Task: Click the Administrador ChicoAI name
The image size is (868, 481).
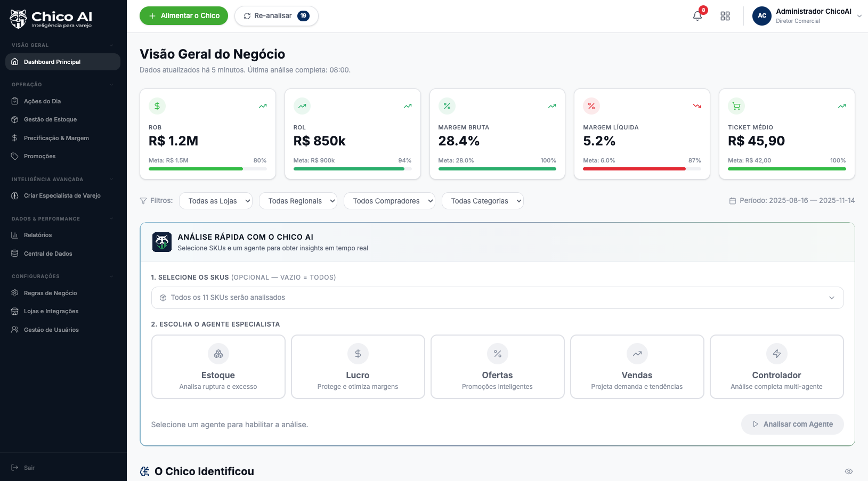Action: (814, 11)
